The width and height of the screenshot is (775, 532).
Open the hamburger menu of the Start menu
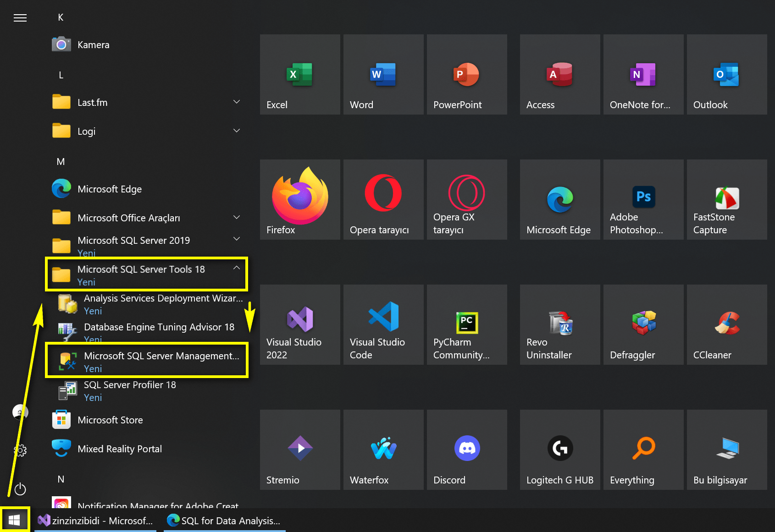click(x=20, y=18)
